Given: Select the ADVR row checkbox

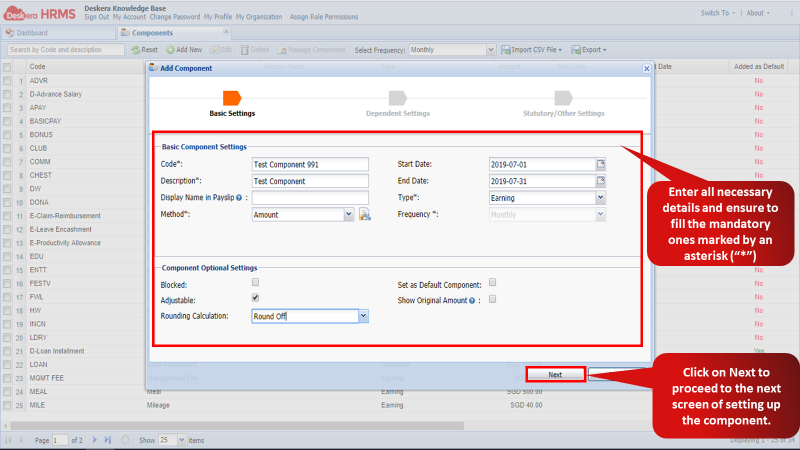Looking at the screenshot, I should click(7, 81).
